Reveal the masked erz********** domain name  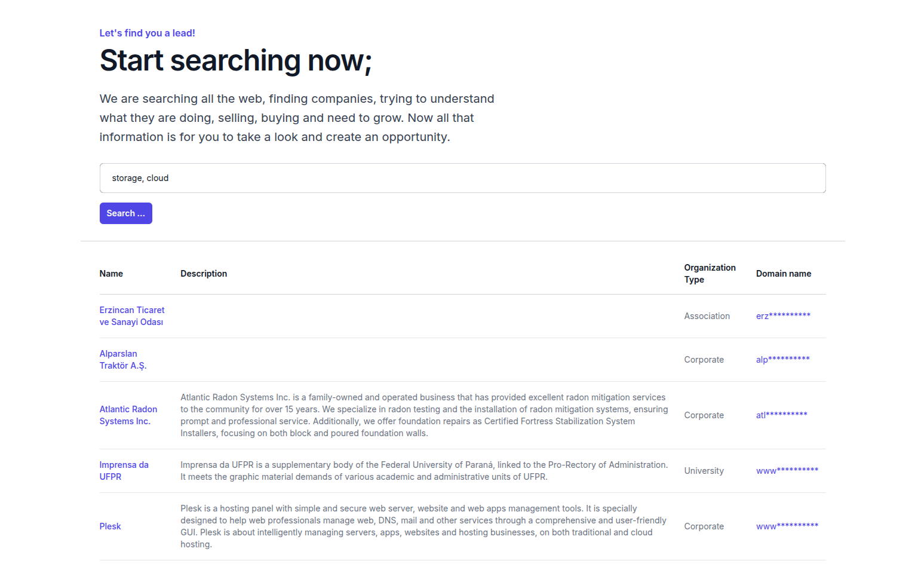782,316
